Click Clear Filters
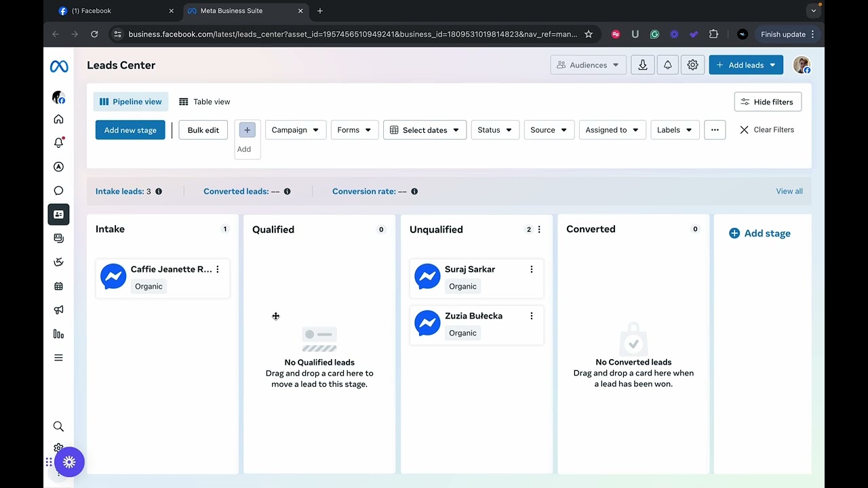 (x=767, y=129)
